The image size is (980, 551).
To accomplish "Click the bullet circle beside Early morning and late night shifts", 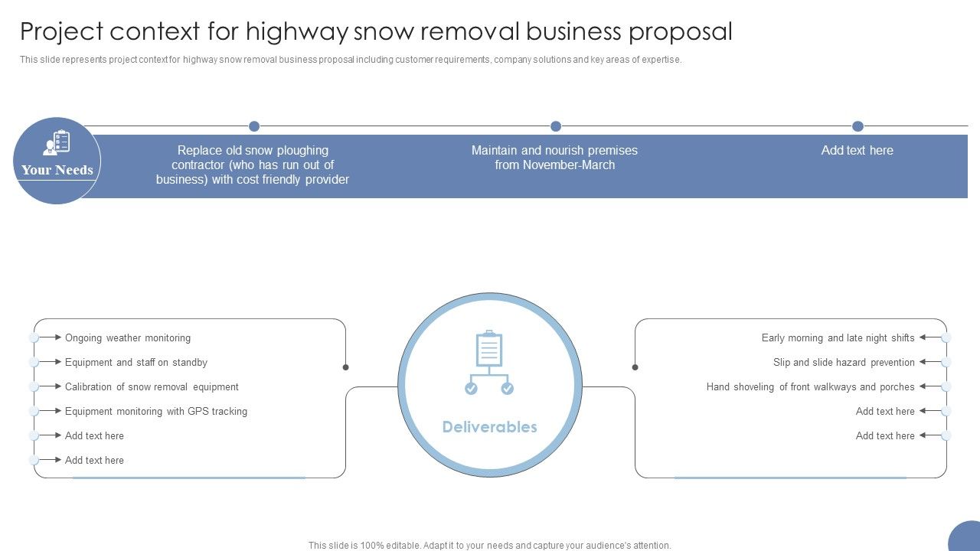I will coord(946,337).
